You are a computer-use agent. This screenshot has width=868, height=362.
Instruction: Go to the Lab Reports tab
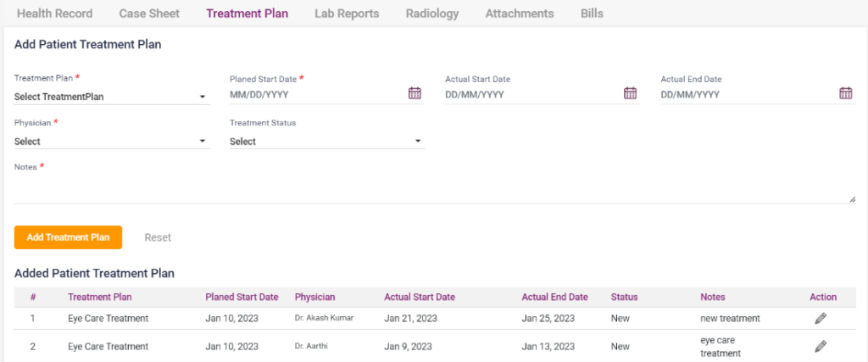tap(347, 14)
